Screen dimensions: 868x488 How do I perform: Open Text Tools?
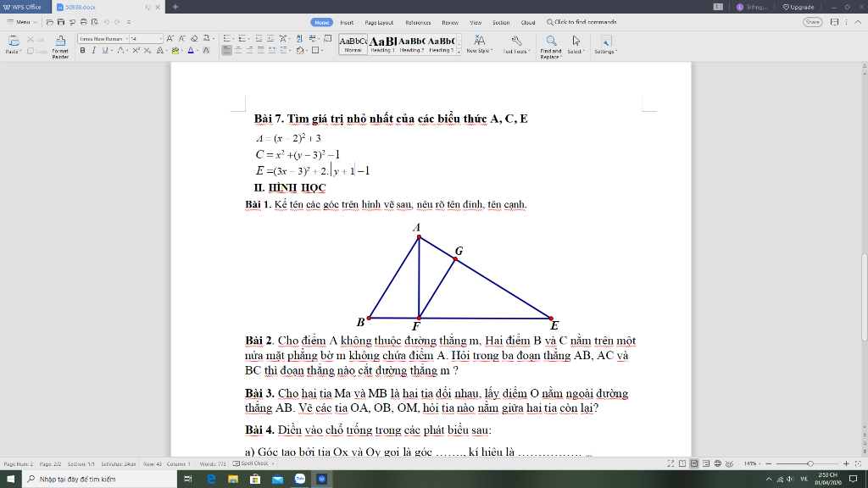coord(516,44)
